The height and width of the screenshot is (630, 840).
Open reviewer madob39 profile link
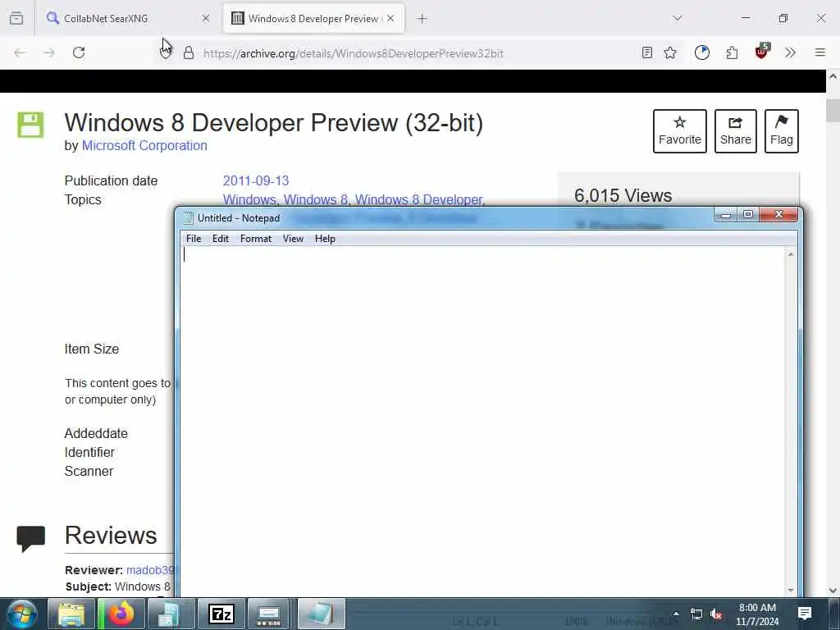tap(150, 570)
